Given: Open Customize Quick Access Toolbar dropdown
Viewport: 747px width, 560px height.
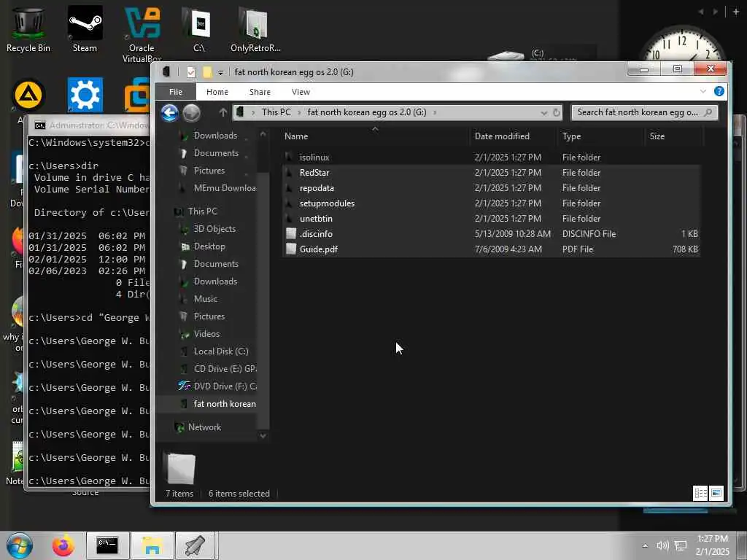Looking at the screenshot, I should pyautogui.click(x=220, y=73).
